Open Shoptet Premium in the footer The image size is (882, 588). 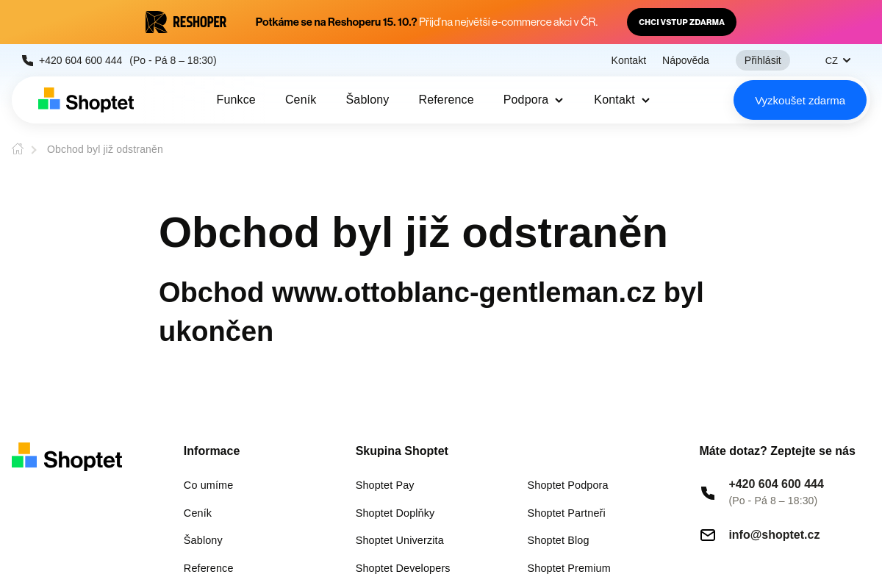point(569,568)
